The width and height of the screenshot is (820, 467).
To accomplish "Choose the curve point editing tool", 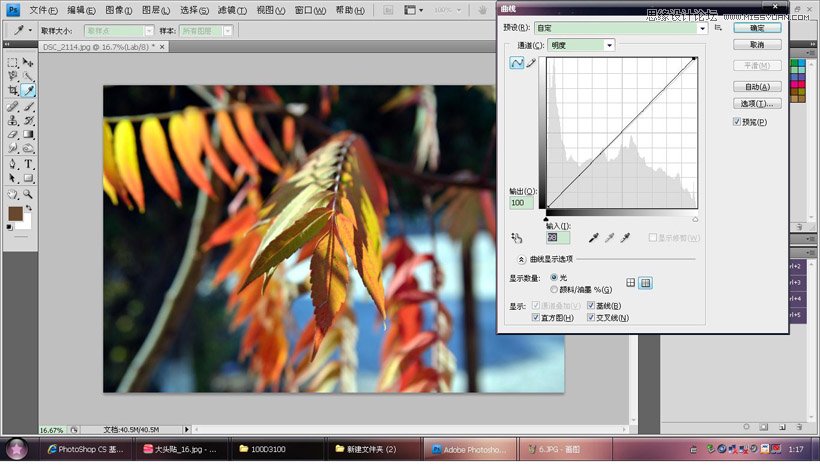I will [x=517, y=63].
